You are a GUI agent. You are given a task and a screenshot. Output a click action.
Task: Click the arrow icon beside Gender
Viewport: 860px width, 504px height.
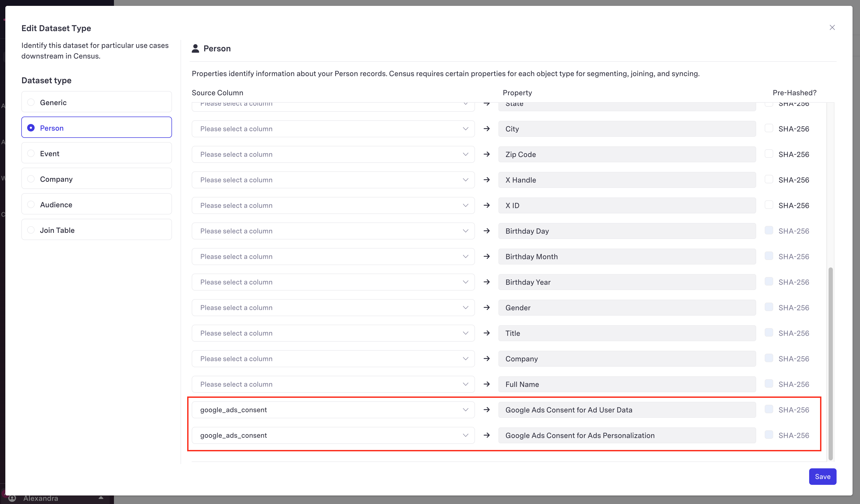pyautogui.click(x=487, y=308)
